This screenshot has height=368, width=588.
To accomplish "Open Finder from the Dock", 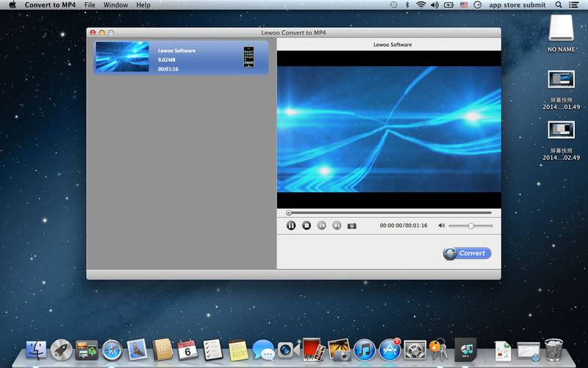I will pyautogui.click(x=36, y=350).
